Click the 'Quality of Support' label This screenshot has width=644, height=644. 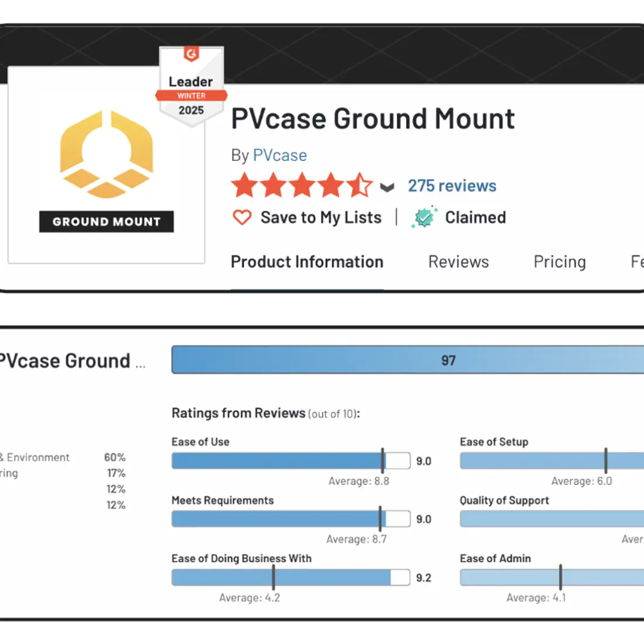pyautogui.click(x=504, y=500)
